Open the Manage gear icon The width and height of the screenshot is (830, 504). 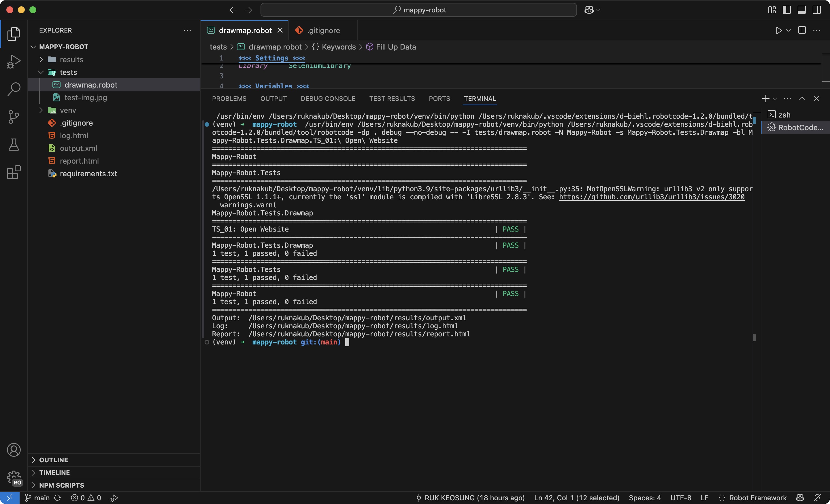14,478
